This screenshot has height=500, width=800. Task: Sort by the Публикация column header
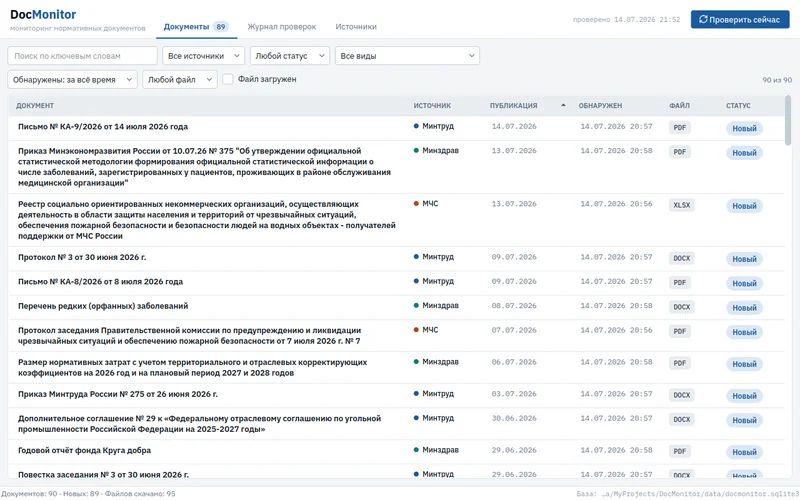(x=513, y=106)
